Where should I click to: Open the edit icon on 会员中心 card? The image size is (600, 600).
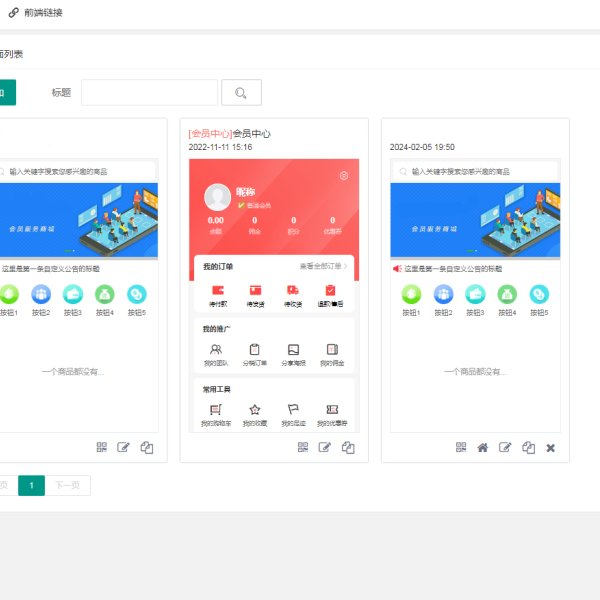(325, 447)
